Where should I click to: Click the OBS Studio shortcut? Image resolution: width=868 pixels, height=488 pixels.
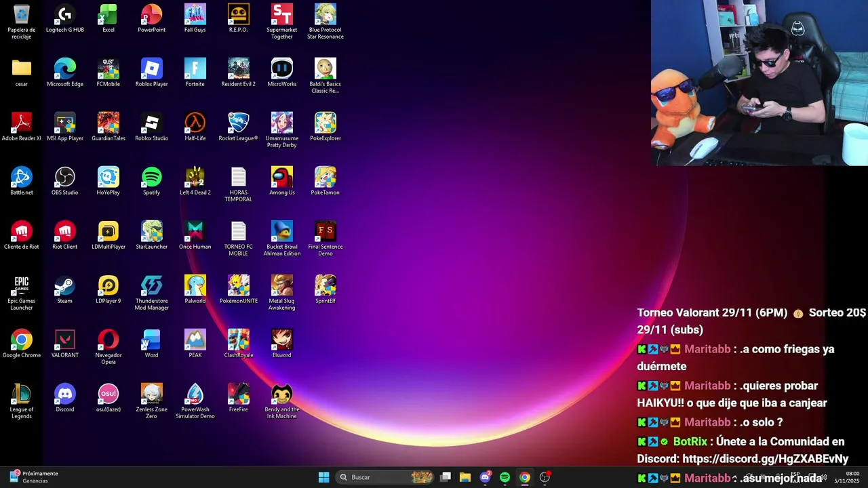click(65, 181)
